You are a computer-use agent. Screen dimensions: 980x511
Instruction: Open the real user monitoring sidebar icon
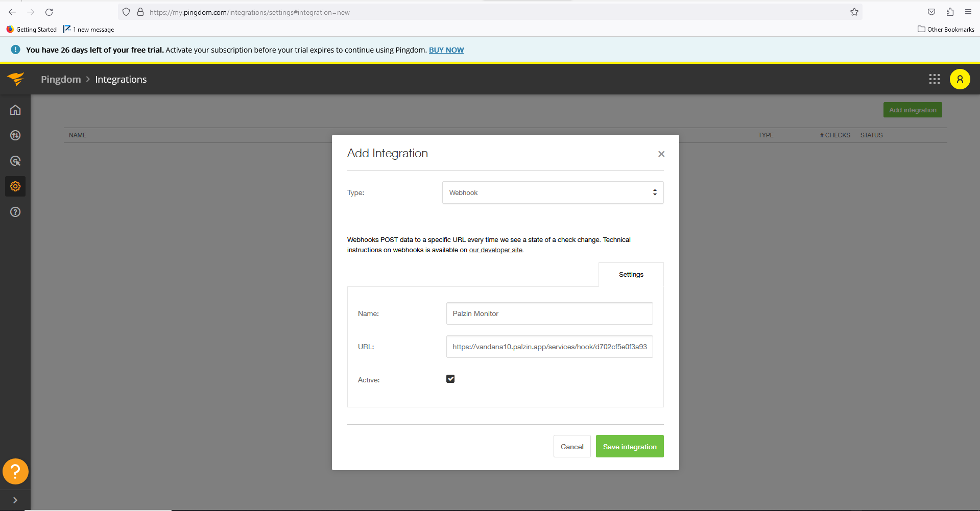(15, 161)
